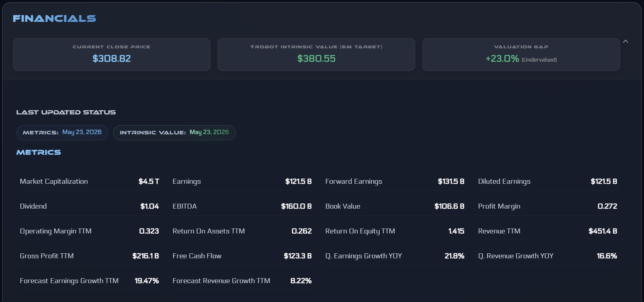Select the Q. Revenue Growth YOY label
Screen dimensions: 644x302
coord(516,256)
